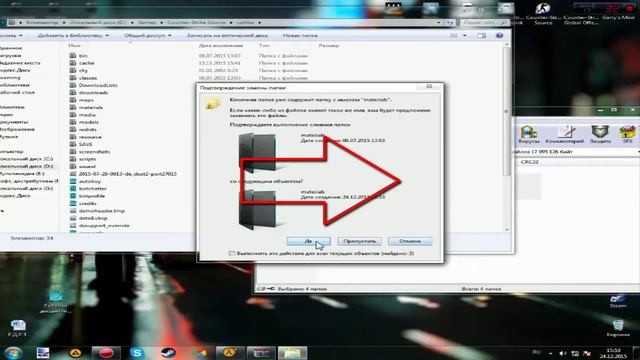This screenshot has height=360, width=640.
Task: Select the SAVE folder icon
Action: [x=73, y=144]
